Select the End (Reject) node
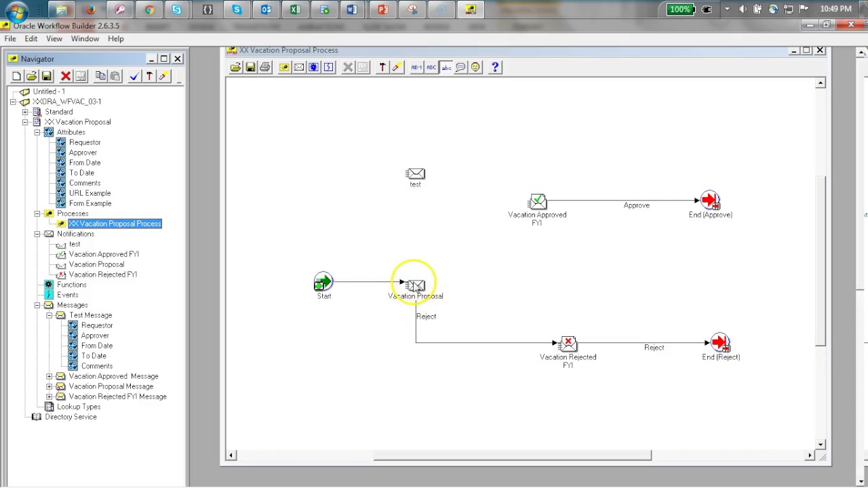 (720, 343)
